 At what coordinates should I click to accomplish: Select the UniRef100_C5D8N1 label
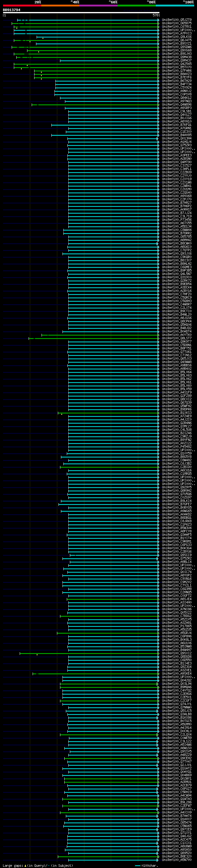tap(176, 345)
